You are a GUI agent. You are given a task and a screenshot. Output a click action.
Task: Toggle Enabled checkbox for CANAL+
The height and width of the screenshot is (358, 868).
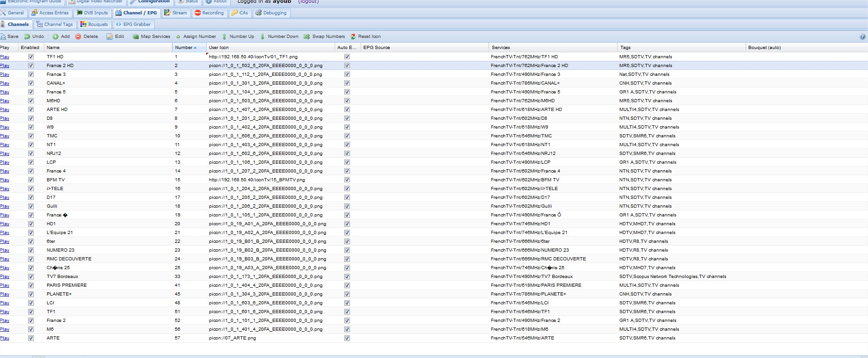coord(31,83)
